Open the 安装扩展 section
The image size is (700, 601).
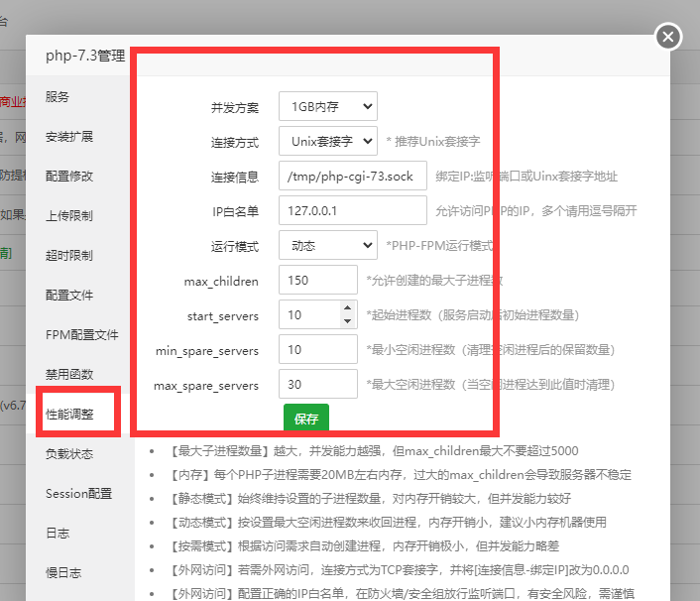[69, 137]
